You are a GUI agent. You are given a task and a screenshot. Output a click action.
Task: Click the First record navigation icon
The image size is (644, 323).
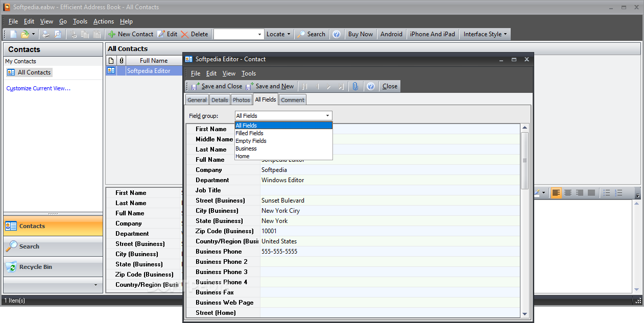click(x=304, y=86)
